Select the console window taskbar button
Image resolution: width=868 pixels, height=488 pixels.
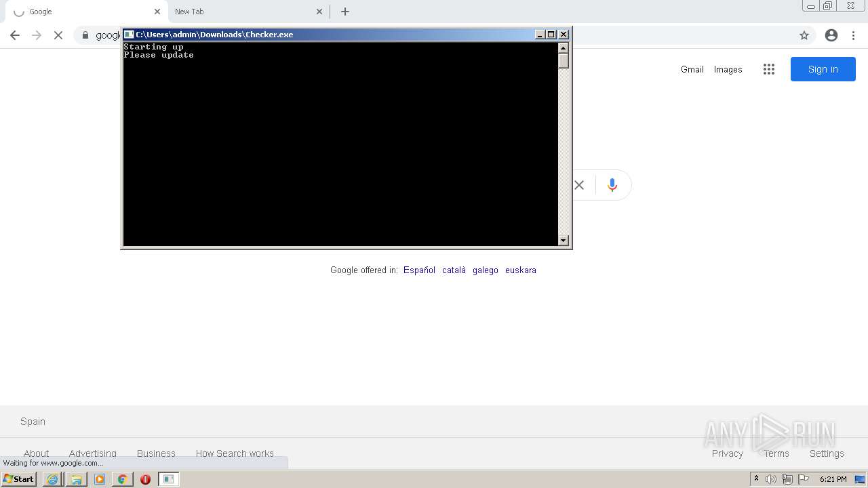(168, 479)
